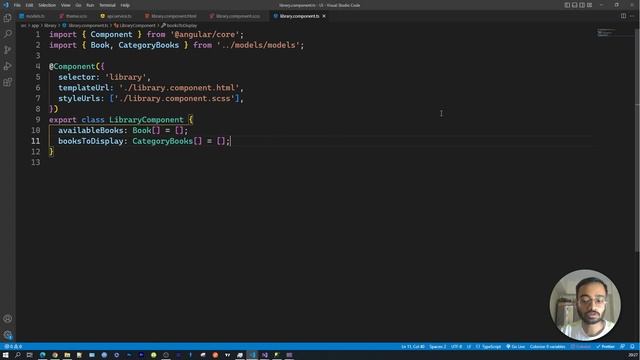Open the Run and Debug view
The width and height of the screenshot is (640, 360).
click(x=7, y=66)
